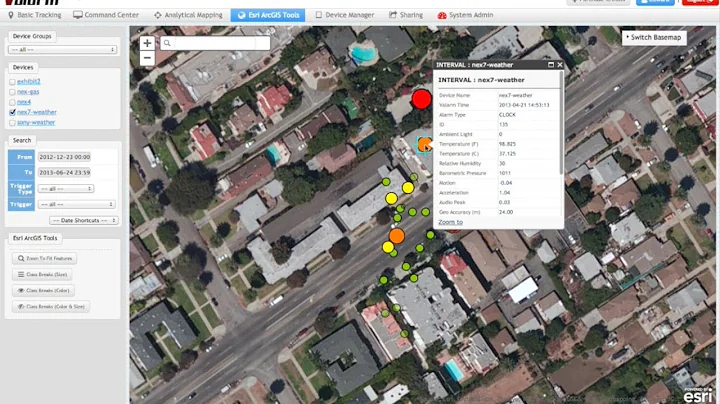Click the Barometric Pressure value 1011
Screen dimensions: 720x404
click(504, 174)
